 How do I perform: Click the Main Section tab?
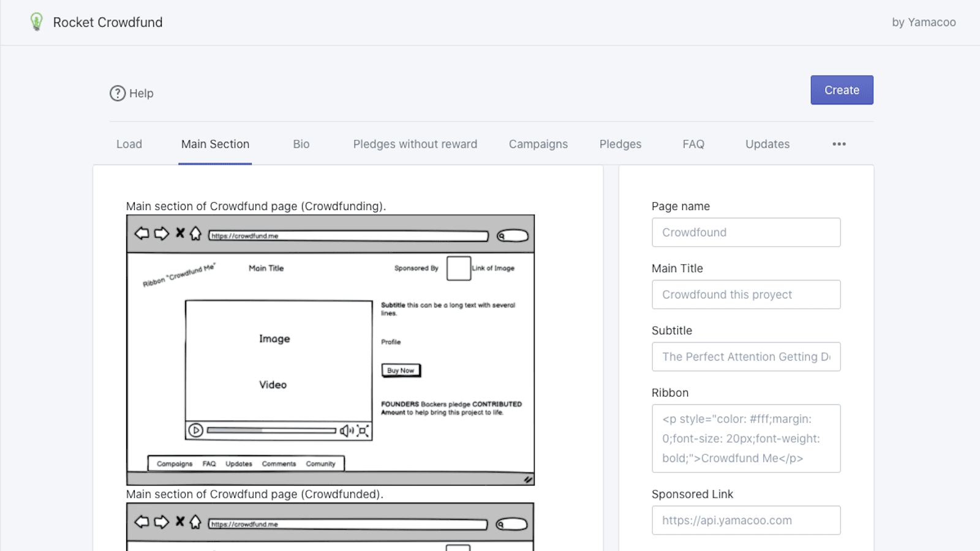[215, 144]
